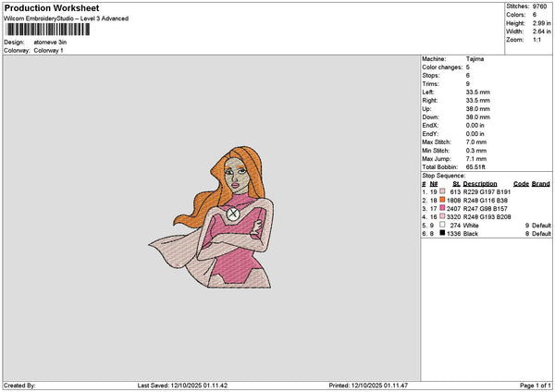
Task: Click the Description column header
Action: point(479,184)
